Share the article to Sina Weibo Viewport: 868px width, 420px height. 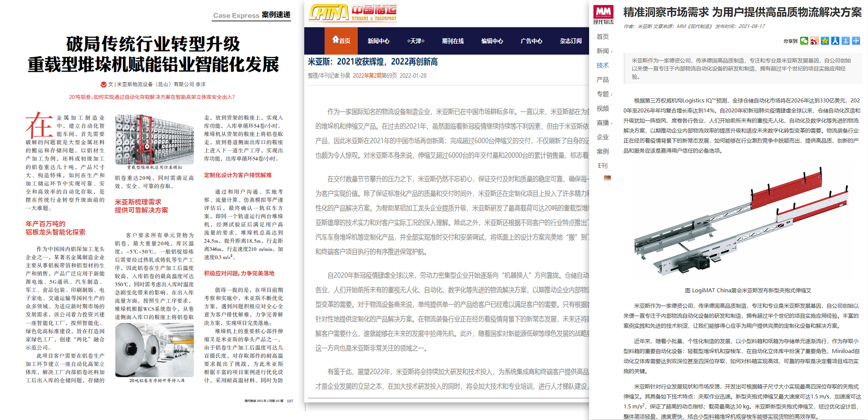pos(814,41)
